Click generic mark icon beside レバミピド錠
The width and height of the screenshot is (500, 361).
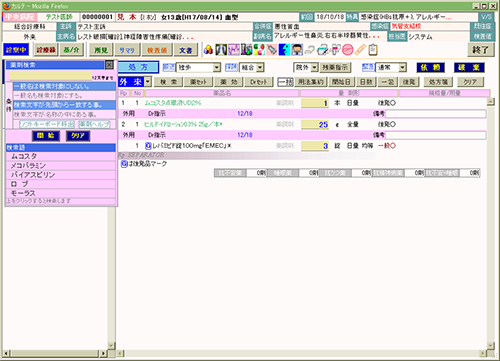point(148,146)
